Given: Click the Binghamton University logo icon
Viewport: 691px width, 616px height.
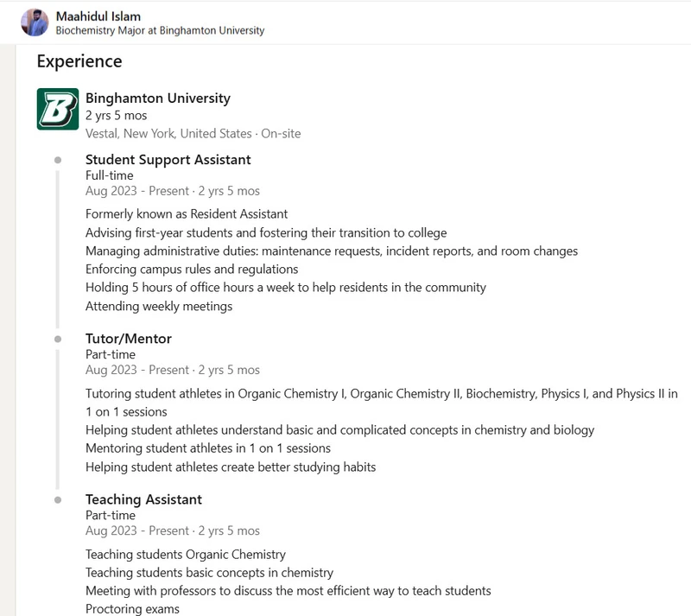Looking at the screenshot, I should point(58,109).
